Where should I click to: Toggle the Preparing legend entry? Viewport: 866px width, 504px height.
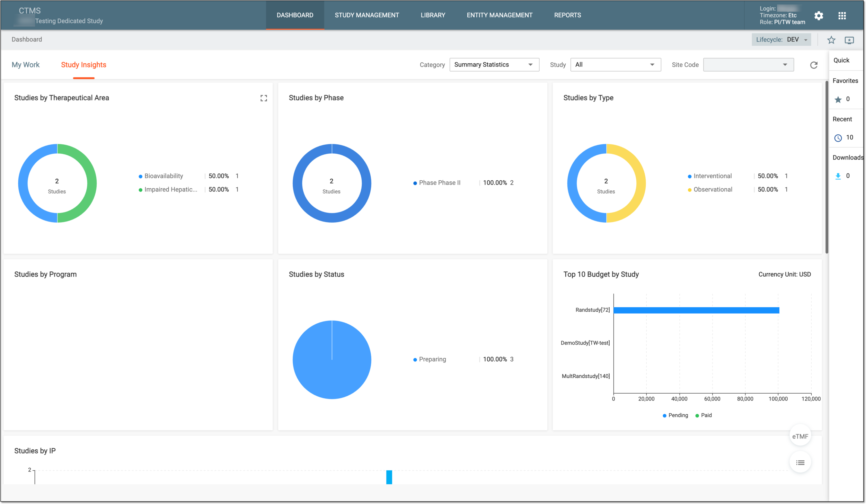click(x=429, y=359)
